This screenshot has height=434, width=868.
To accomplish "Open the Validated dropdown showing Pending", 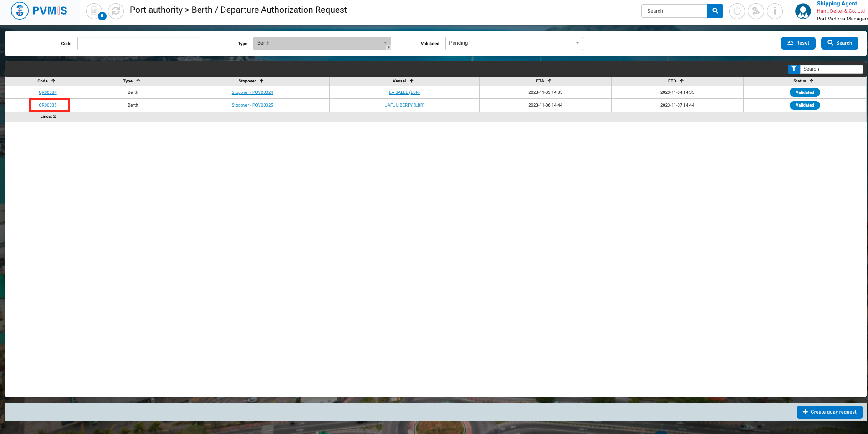I will (514, 43).
